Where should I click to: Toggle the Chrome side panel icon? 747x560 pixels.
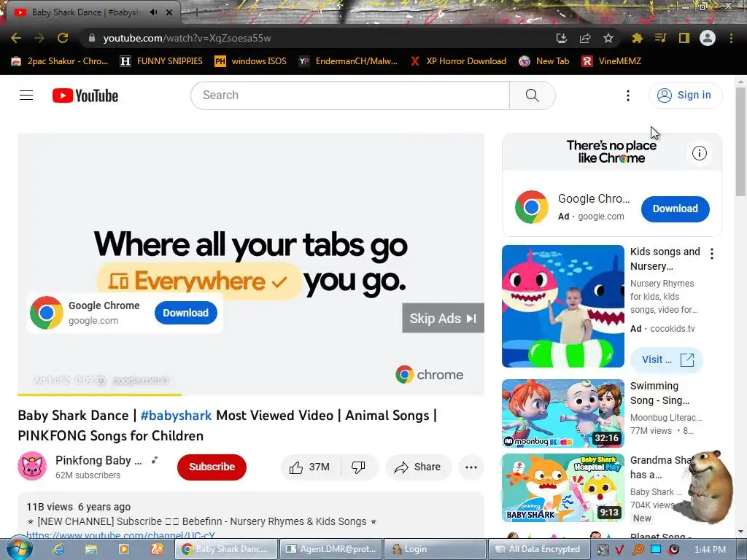pyautogui.click(x=684, y=38)
